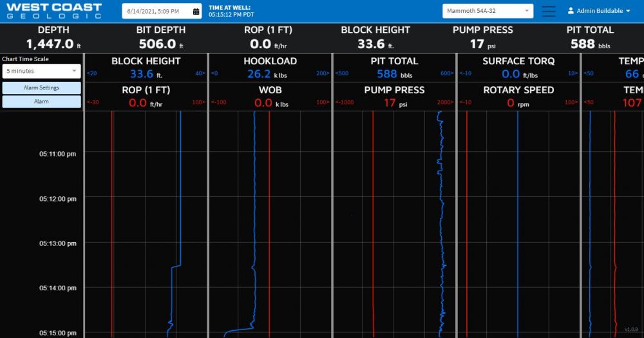This screenshot has height=338, width=644.
Task: Click the Rotary Speed track header
Action: tap(518, 90)
